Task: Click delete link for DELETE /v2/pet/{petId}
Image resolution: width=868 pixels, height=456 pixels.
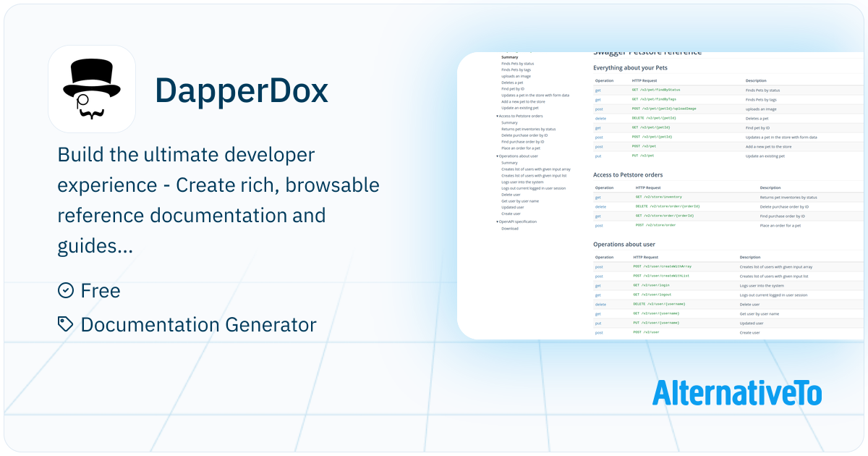Action: point(601,118)
